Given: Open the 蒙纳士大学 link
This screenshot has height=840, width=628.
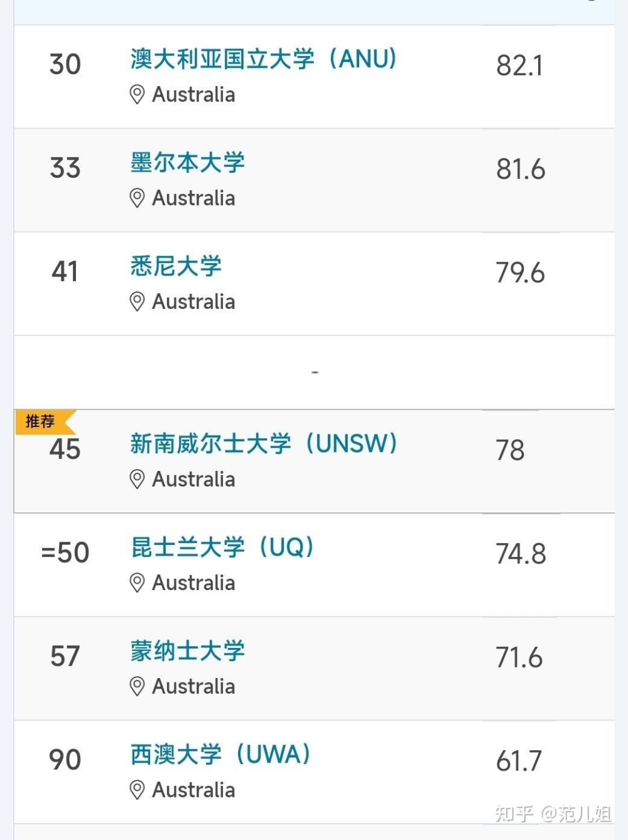Looking at the screenshot, I should click(187, 651).
